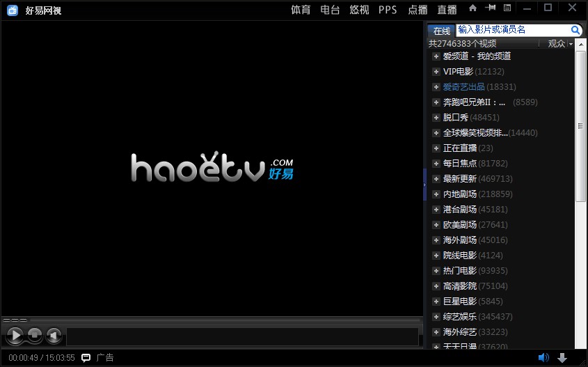
Task: Expand the 奔跑吧兄弟II category
Action: 436,102
